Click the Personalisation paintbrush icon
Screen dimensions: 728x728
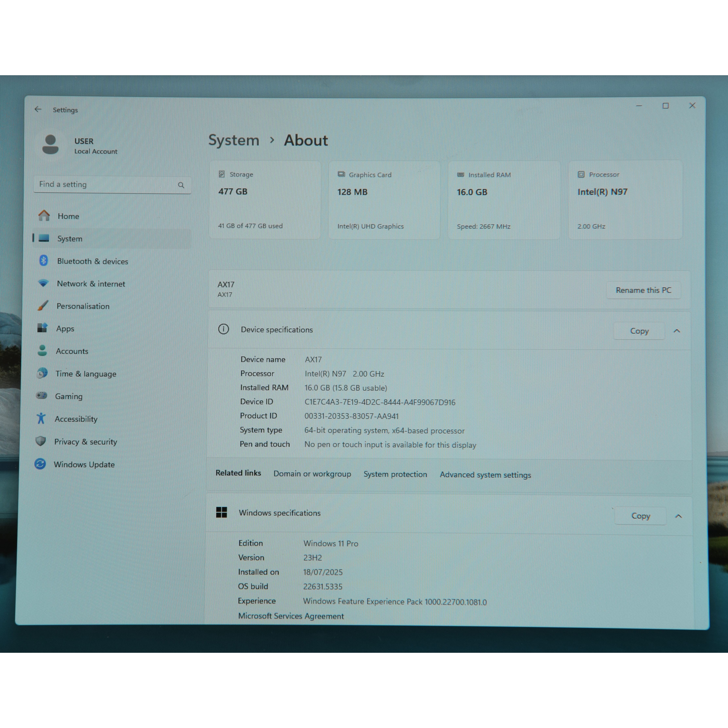click(x=43, y=305)
